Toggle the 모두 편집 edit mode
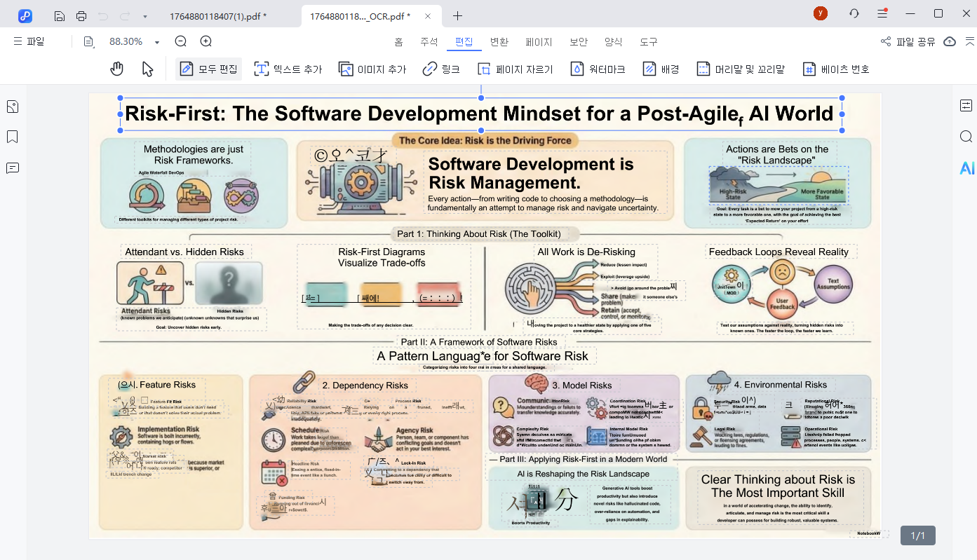 pos(208,69)
